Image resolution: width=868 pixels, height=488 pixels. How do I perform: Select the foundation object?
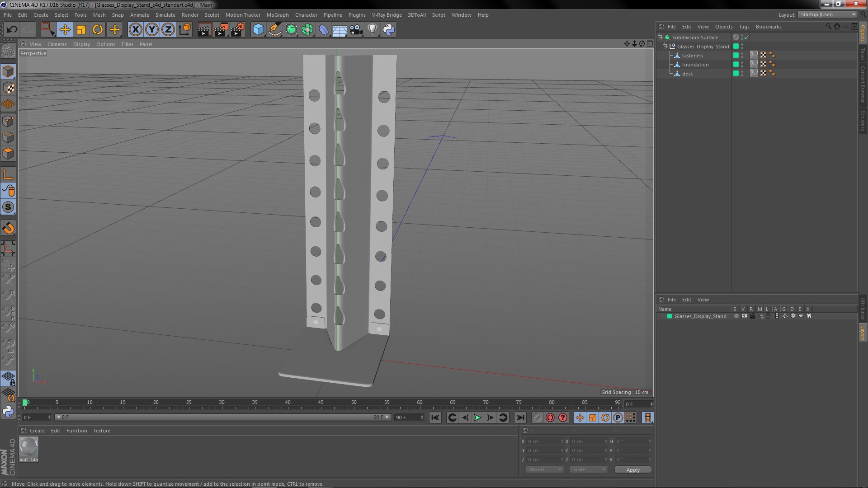click(x=695, y=65)
